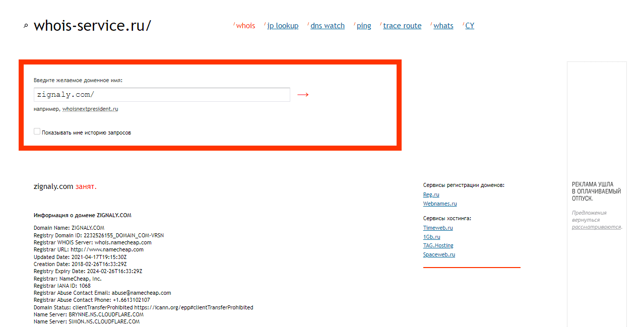Viewport: 644px width, 327px height.
Task: Open the CY navigation link
Action: coord(470,26)
